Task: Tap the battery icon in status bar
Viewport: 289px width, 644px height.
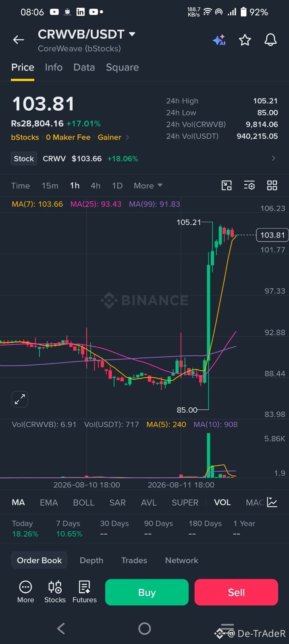Action: coord(243,12)
